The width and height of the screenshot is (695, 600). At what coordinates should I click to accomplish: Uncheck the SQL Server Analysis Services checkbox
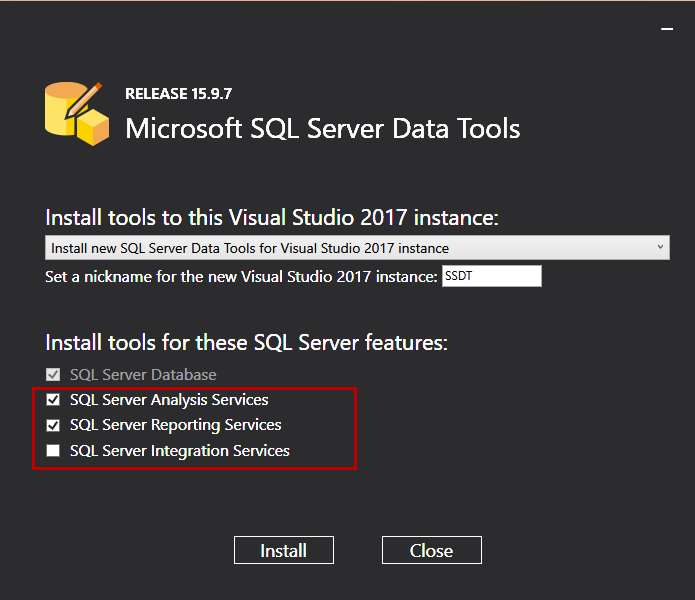point(53,400)
